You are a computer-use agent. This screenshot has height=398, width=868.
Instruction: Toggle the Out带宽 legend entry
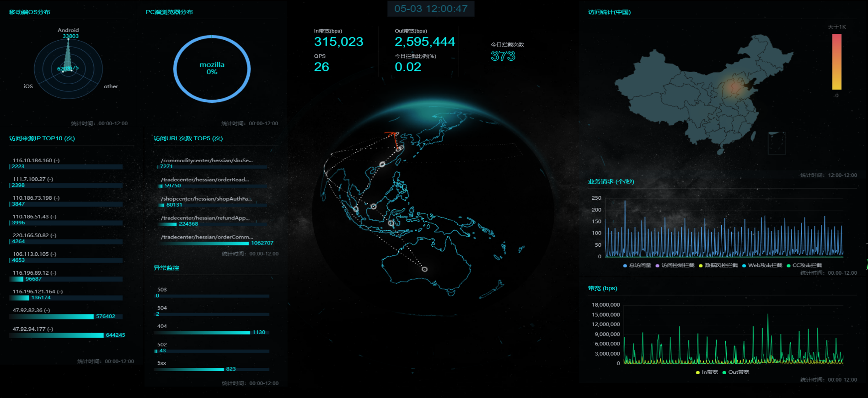pyautogui.click(x=735, y=372)
